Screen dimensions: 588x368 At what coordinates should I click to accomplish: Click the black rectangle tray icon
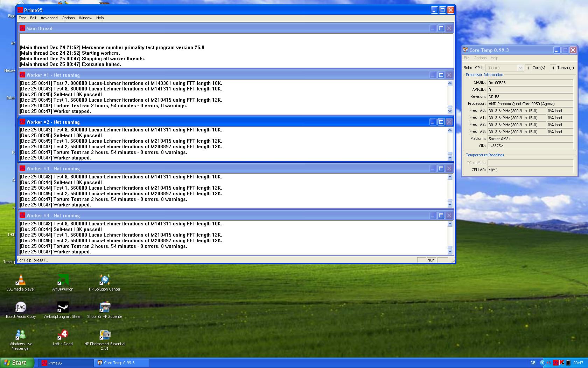(x=568, y=363)
